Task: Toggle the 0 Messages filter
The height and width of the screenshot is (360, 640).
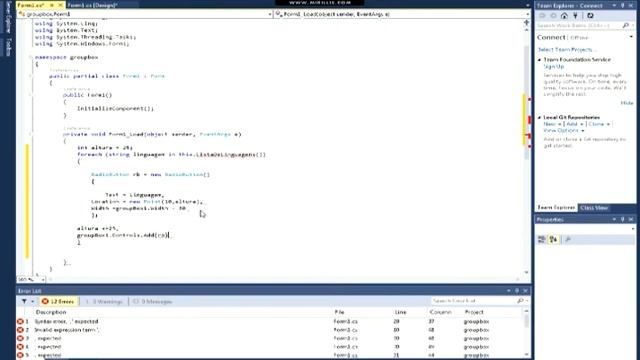Action: (x=153, y=301)
